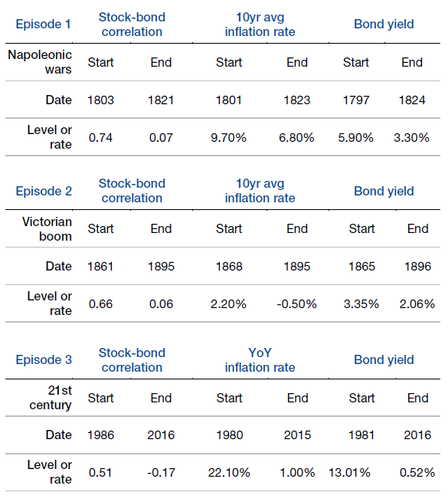Click the Episode 2 header label

pyautogui.click(x=44, y=191)
